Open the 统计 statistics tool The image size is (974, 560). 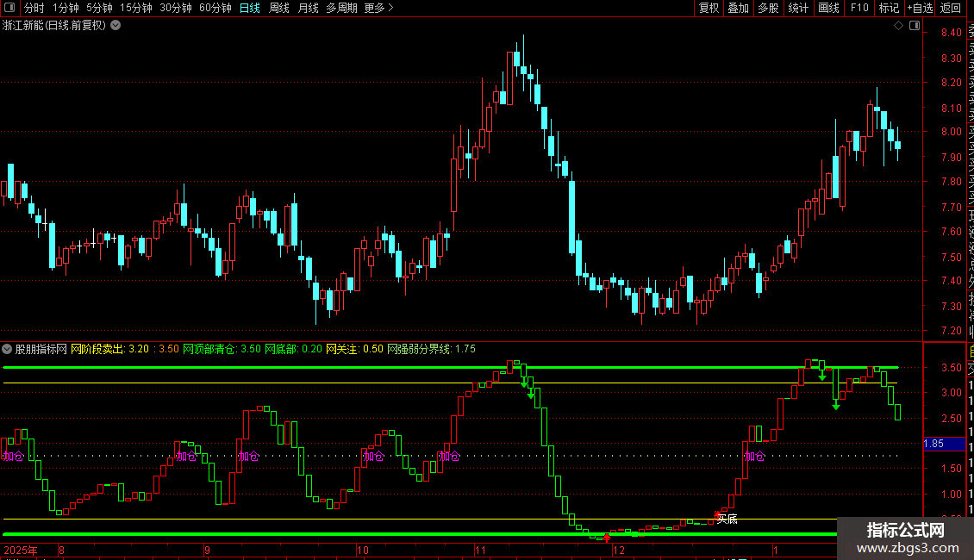click(x=798, y=8)
